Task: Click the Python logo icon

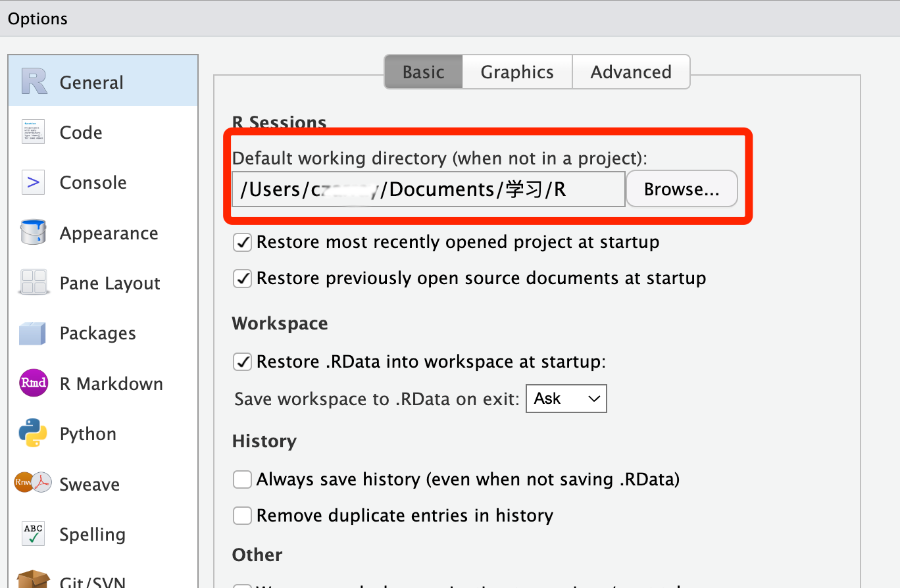Action: coord(33,433)
